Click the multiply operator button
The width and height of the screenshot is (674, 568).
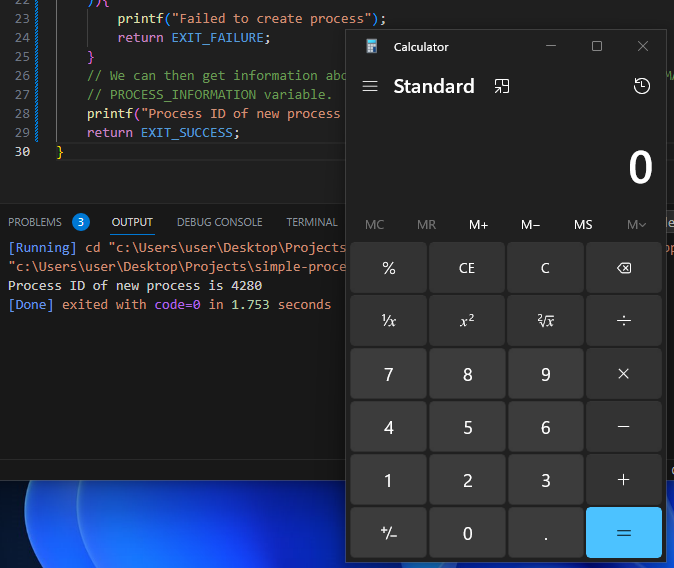(624, 374)
